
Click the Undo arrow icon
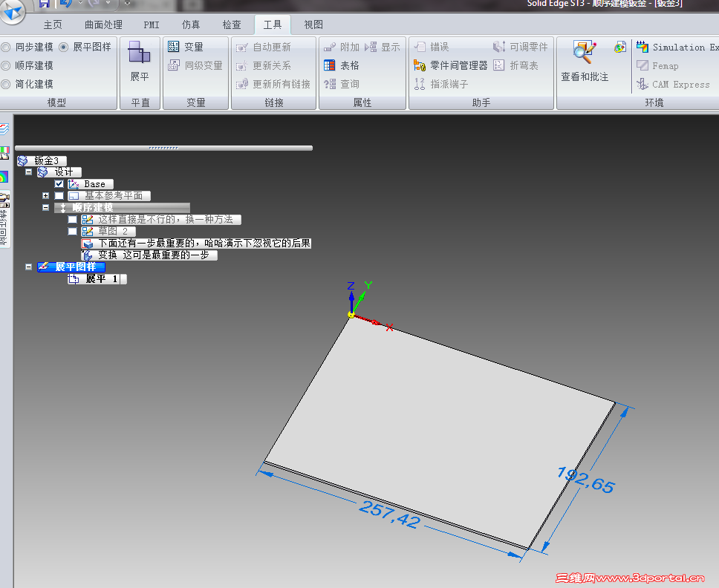[x=65, y=4]
